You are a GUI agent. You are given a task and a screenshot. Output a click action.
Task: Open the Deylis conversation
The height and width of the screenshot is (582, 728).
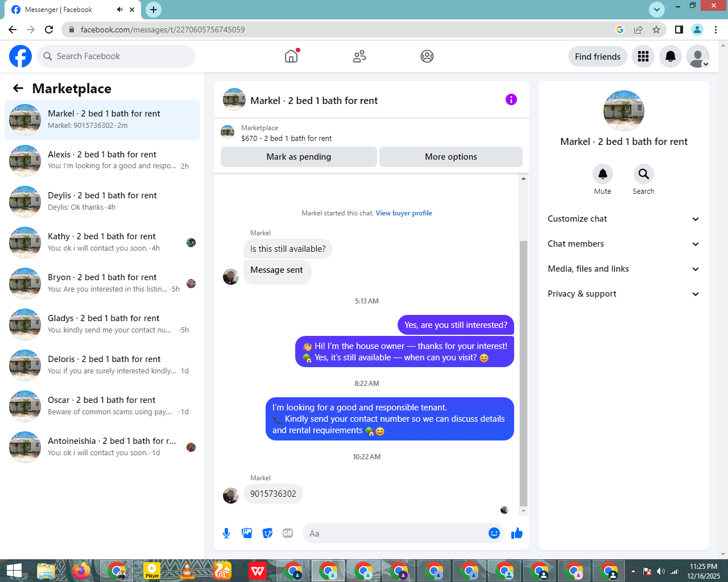tap(102, 202)
